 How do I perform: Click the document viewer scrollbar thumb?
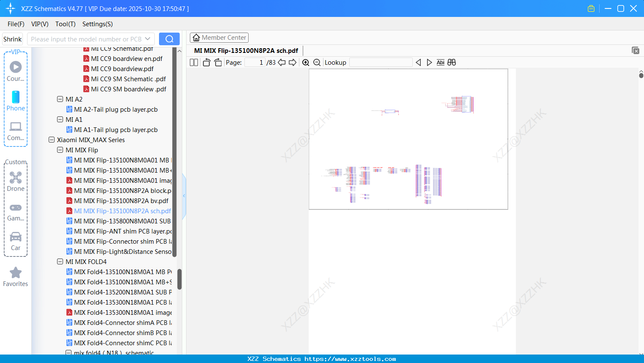(x=641, y=75)
